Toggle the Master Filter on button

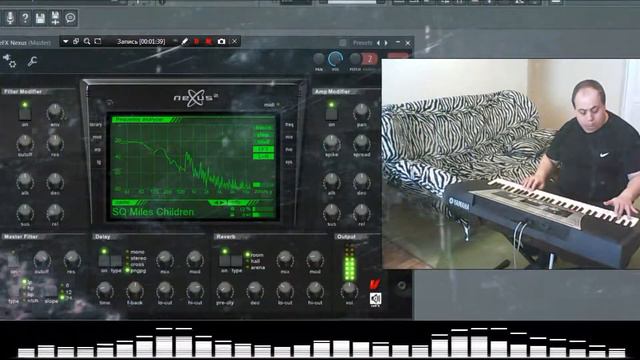click(13, 261)
